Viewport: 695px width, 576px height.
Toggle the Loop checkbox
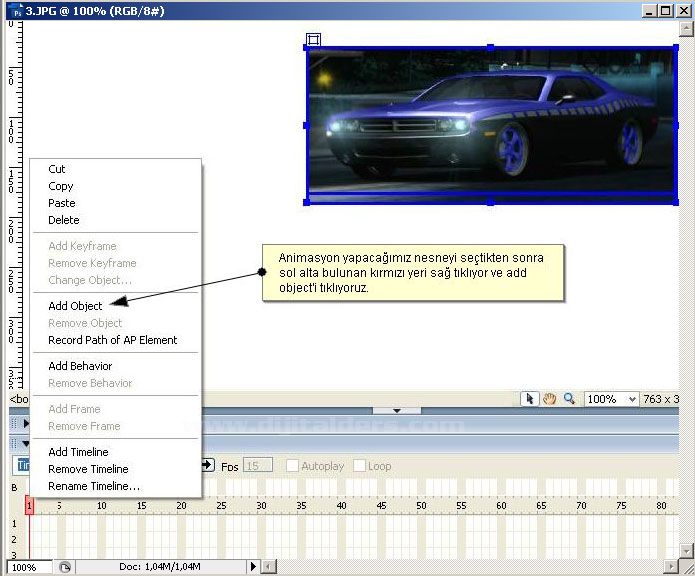pyautogui.click(x=359, y=466)
